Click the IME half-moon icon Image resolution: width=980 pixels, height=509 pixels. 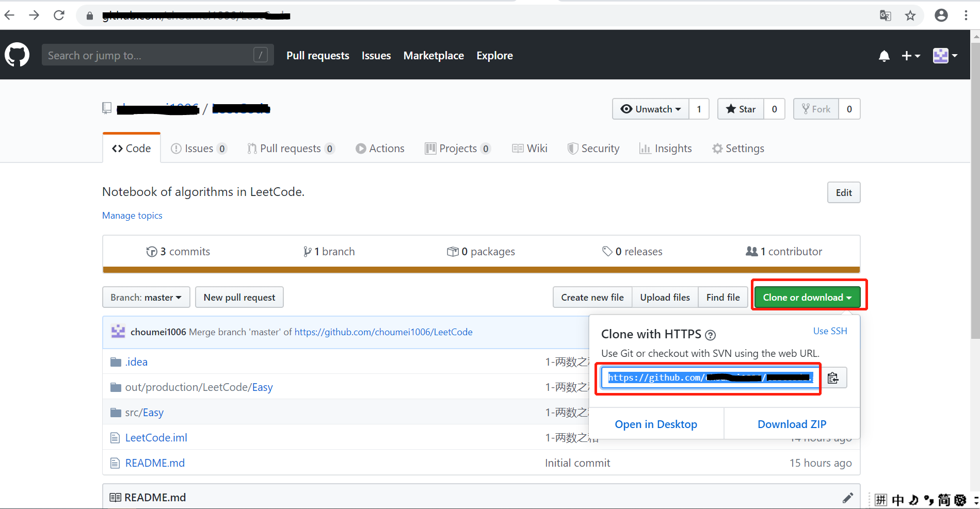(x=913, y=500)
